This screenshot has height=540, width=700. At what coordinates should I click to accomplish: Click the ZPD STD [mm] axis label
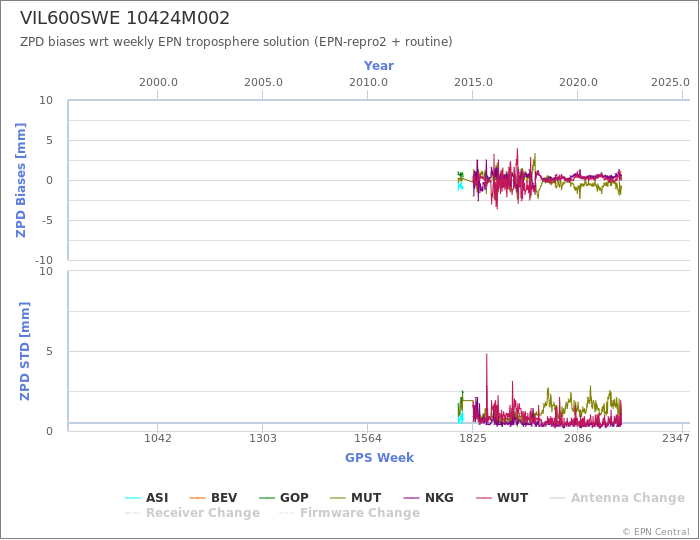point(25,351)
